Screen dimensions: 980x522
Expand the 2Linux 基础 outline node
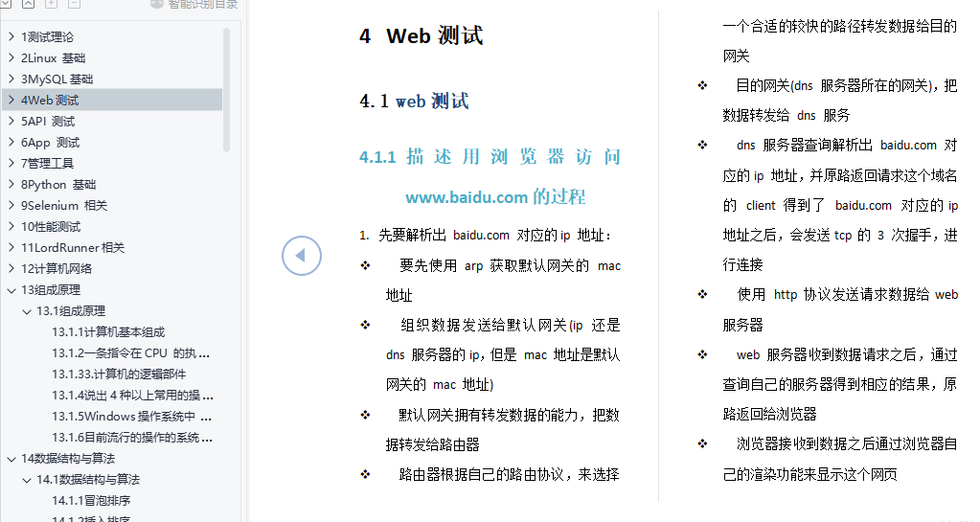click(x=11, y=58)
